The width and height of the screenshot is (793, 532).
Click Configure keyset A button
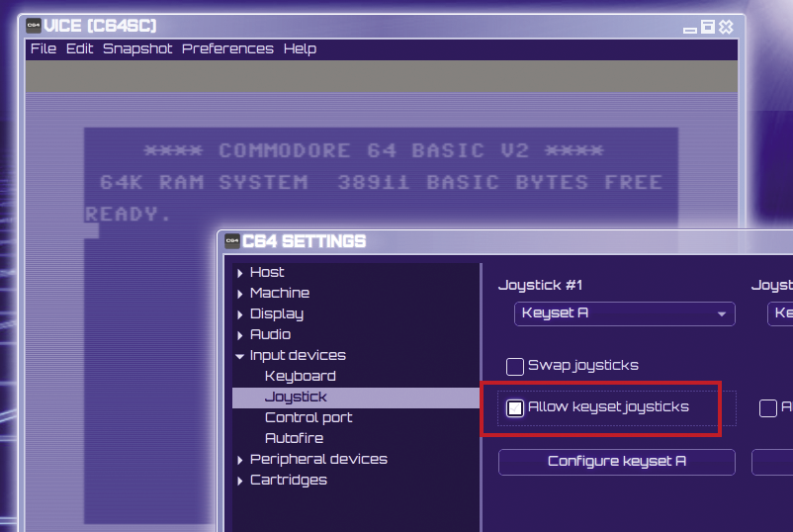click(x=616, y=462)
